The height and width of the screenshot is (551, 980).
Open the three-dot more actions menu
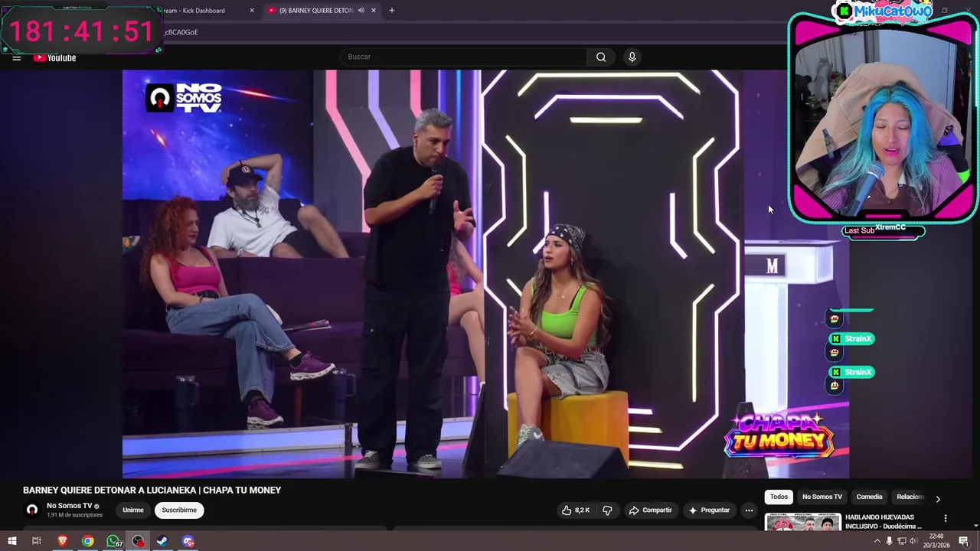[749, 510]
